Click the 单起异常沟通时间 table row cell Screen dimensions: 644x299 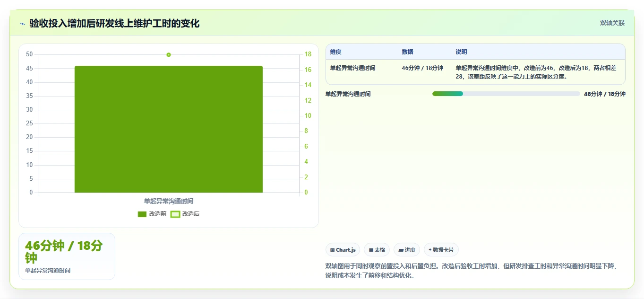point(353,68)
